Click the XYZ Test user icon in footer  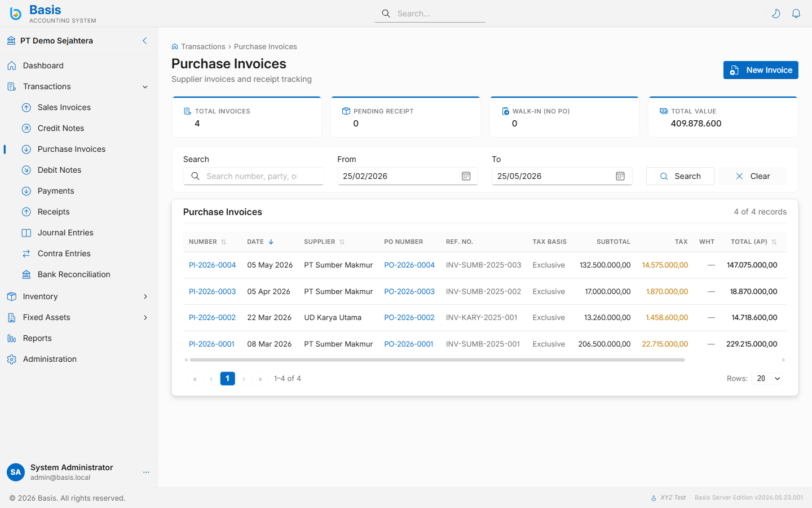click(654, 498)
